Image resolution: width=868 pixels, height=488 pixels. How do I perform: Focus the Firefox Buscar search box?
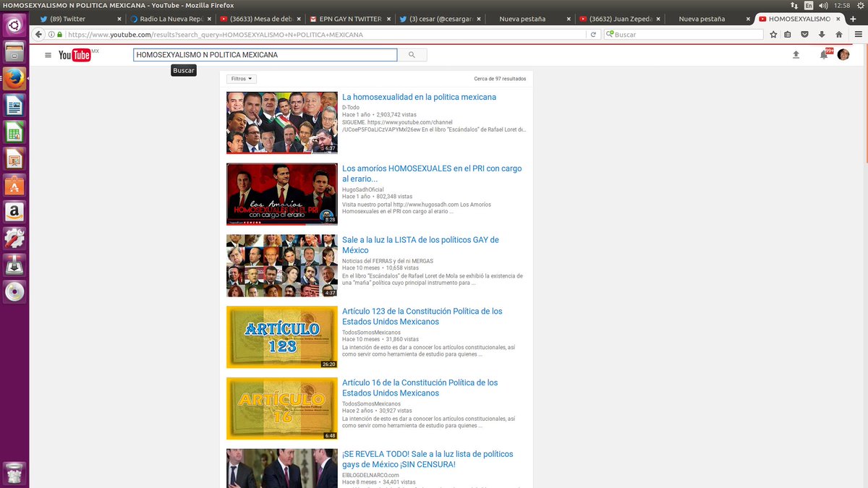[x=684, y=34]
